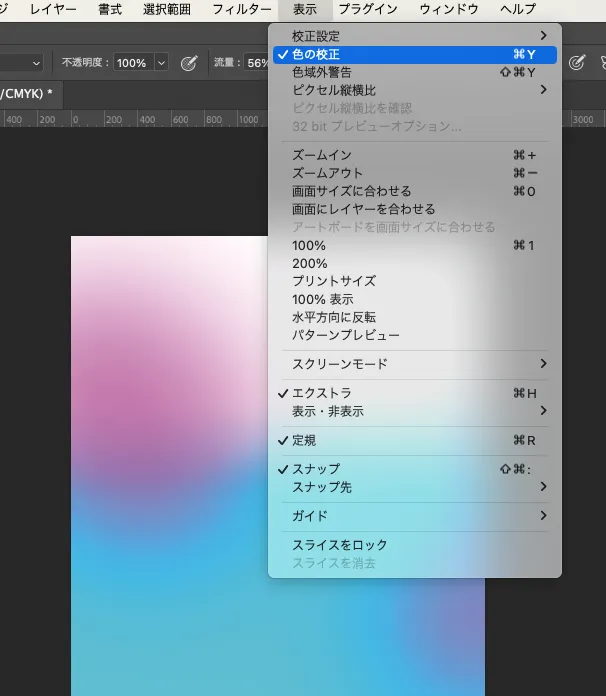Choose ズームイン from the menu

[415, 155]
